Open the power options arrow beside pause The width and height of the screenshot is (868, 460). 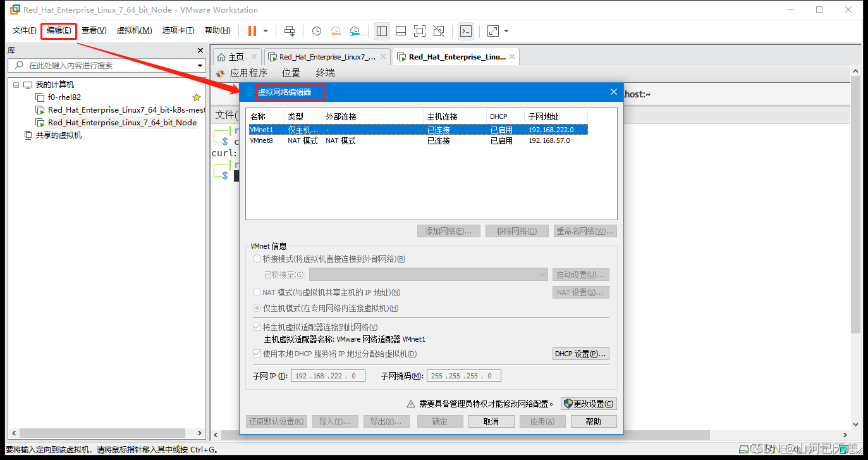tap(266, 31)
